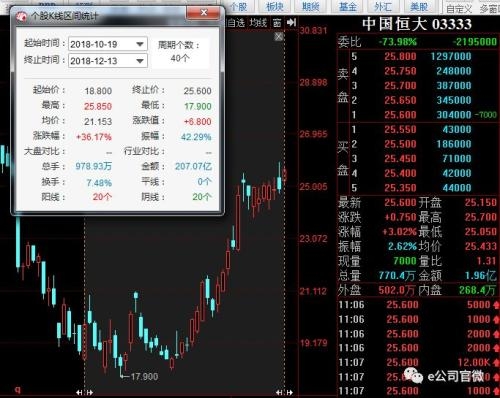Viewport: 500px width, 398px height.
Task: Click the 窗 window icon button
Action: click(277, 23)
